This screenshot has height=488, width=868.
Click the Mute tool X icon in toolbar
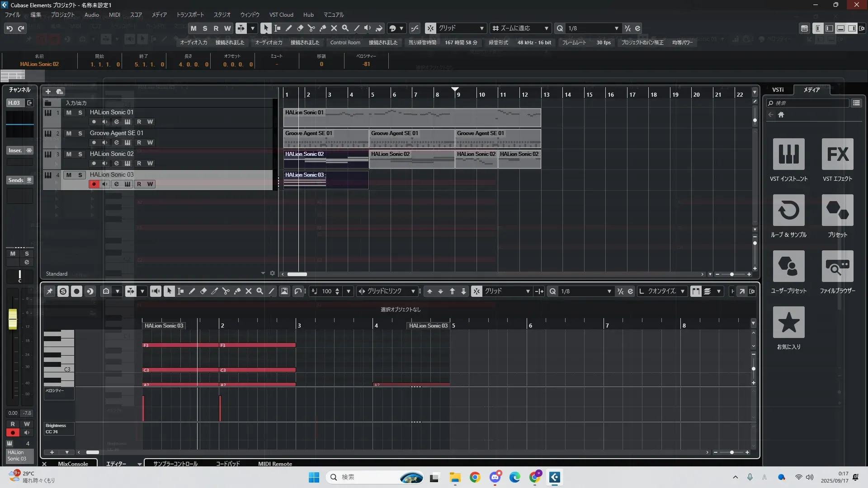(334, 28)
